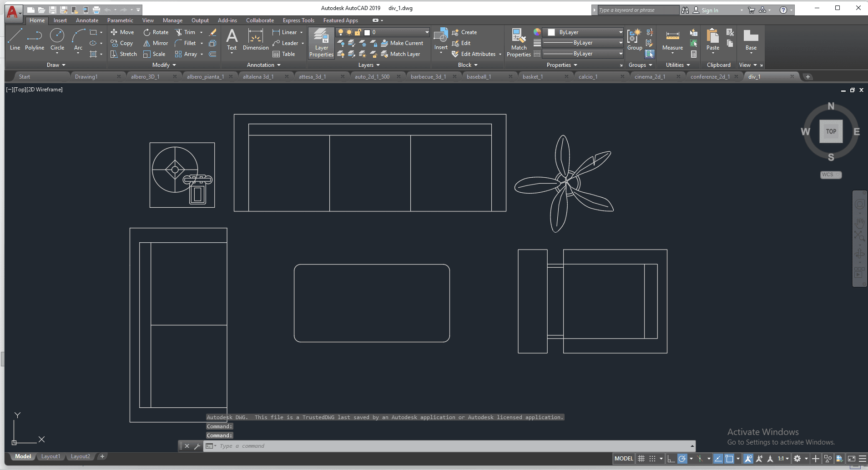This screenshot has height=470, width=868.
Task: Select the Move tool
Action: (122, 32)
